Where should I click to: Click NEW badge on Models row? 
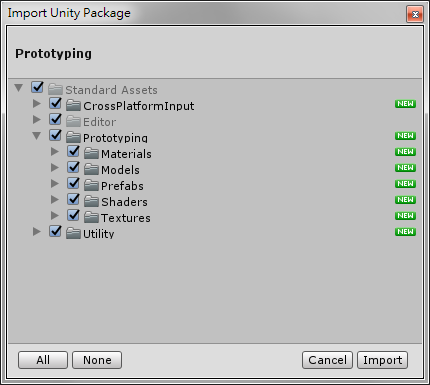405,168
